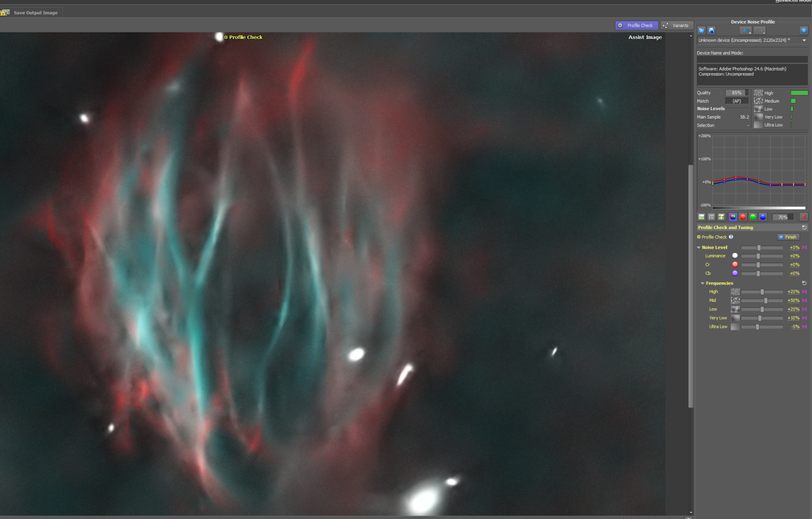This screenshot has width=812, height=519.
Task: Click the +50% Mid frequency value
Action: 793,300
